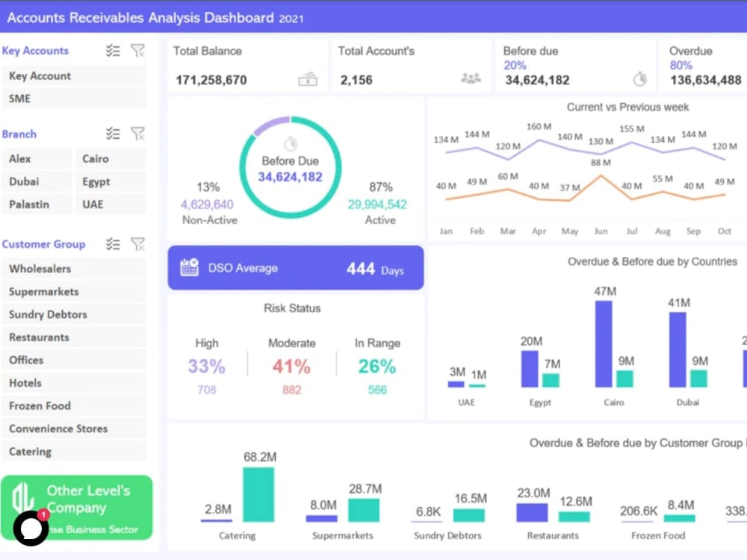Image resolution: width=747 pixels, height=560 pixels.
Task: Click Cairo's 47M bar in the countries chart
Action: [604, 343]
